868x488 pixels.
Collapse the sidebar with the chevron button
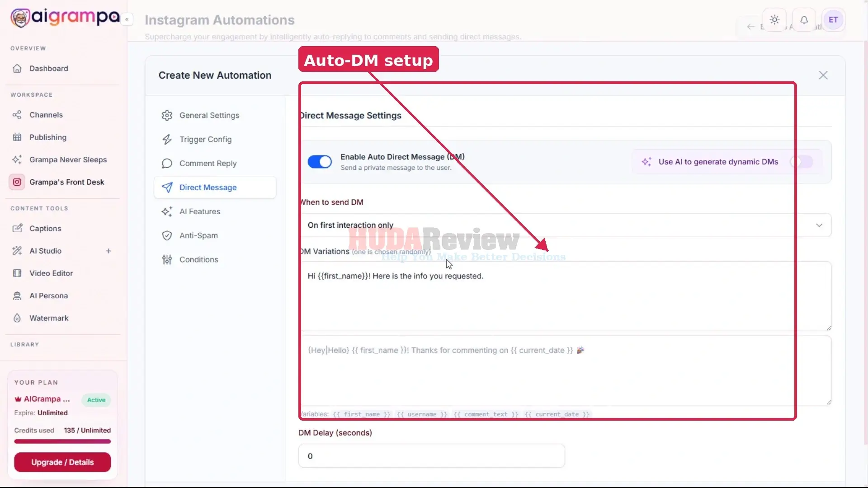127,19
